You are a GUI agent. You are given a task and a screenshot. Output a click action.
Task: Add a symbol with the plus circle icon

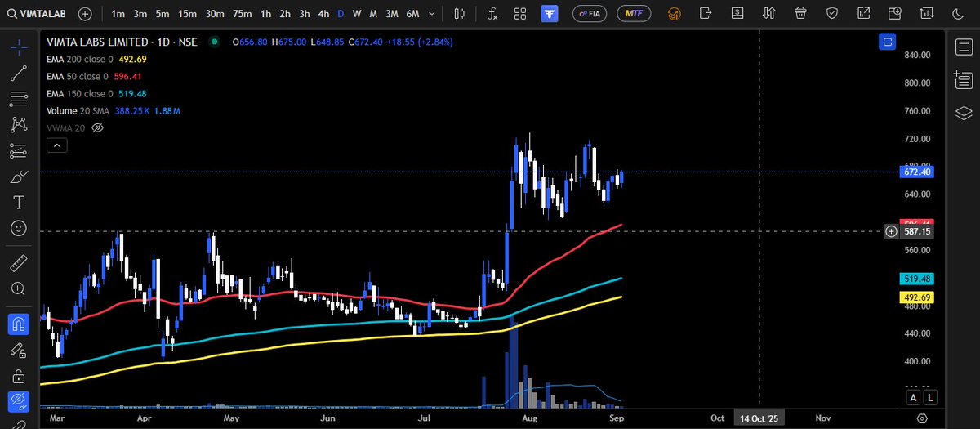pos(85,14)
